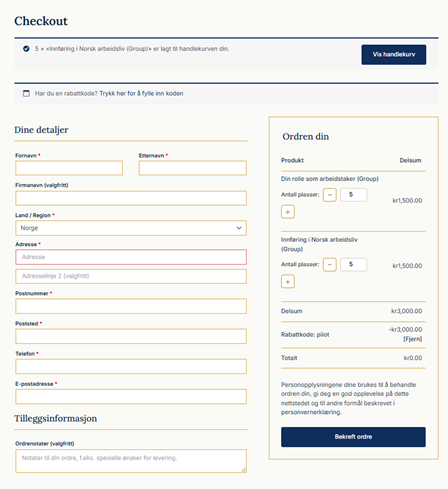Click the checkmark icon in cart notice
Screen dimensions: 448x489
coord(26,49)
